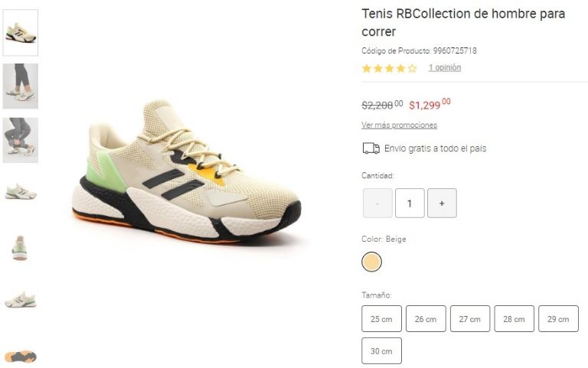The height and width of the screenshot is (368, 588).
Task: Choose the 25 cm size option
Action: 381,319
